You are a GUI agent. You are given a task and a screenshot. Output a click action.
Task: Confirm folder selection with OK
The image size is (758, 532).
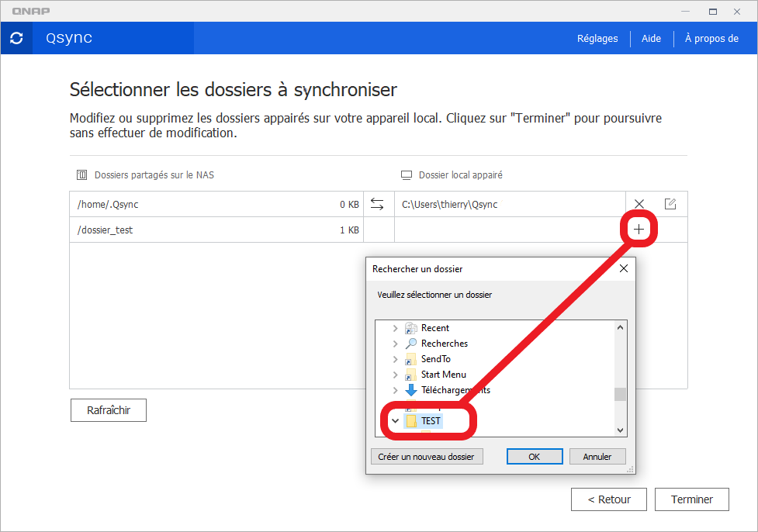pos(534,457)
